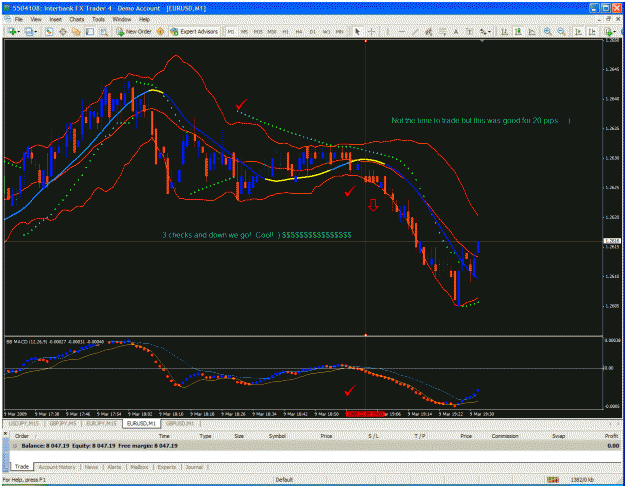Screen dimensions: 625x486
Task: Switch to GBPJPY,M5 chart tab
Action: pyautogui.click(x=63, y=423)
